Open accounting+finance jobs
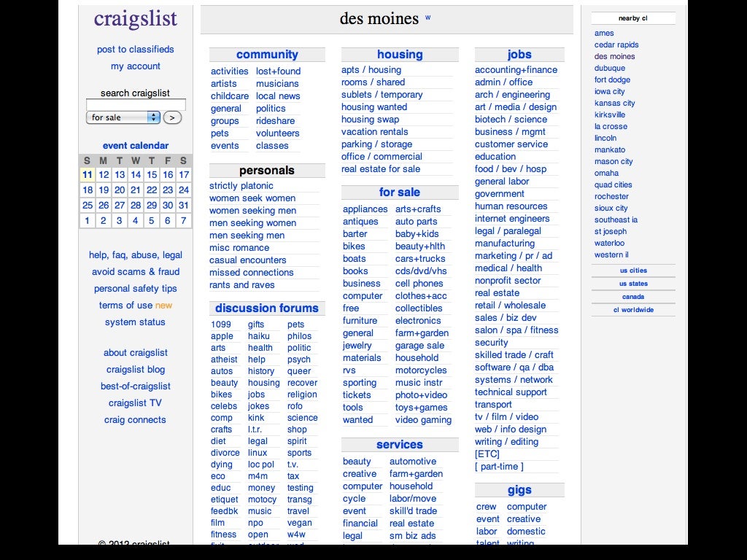The image size is (747, 560). click(516, 70)
